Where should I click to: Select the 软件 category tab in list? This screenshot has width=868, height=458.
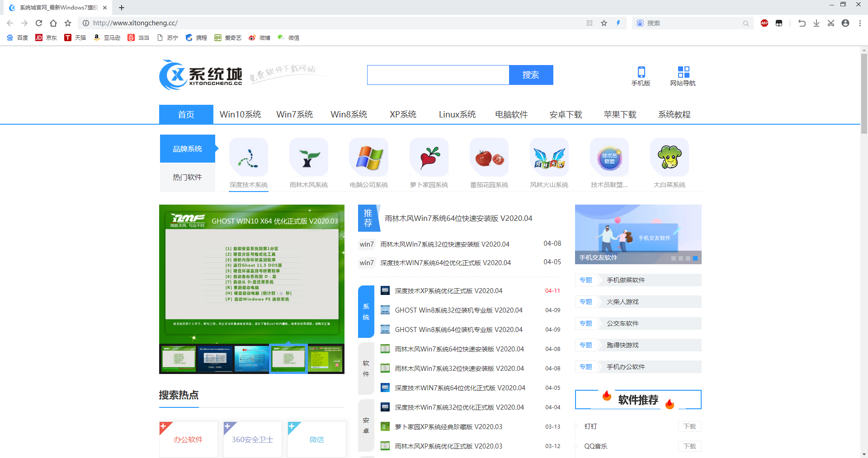[366, 369]
